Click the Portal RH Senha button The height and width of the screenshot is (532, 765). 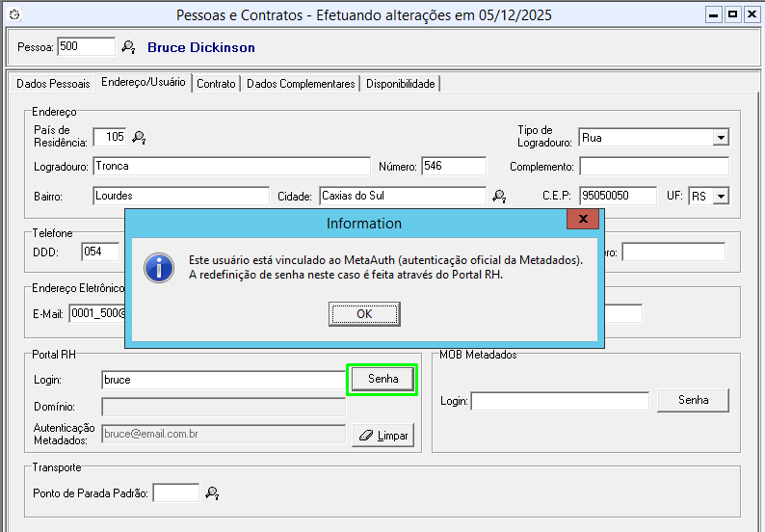click(x=382, y=379)
